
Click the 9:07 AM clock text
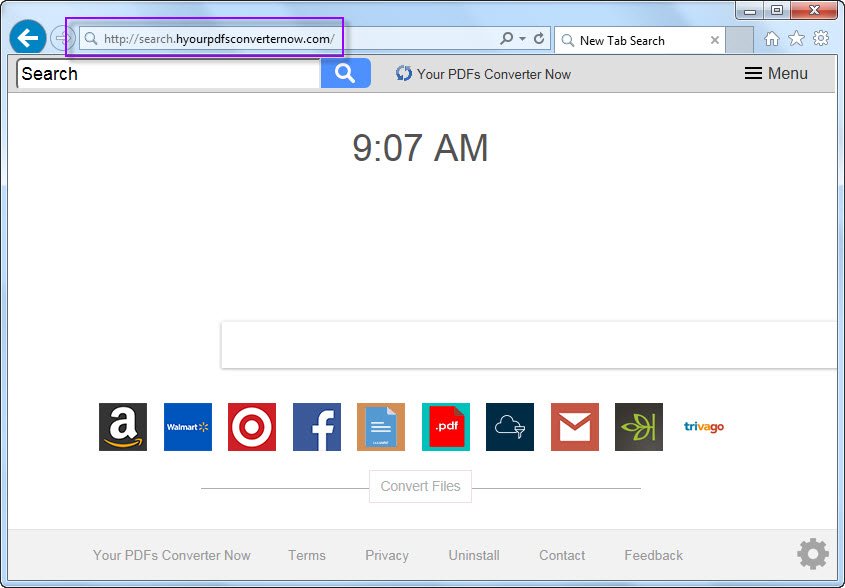pyautogui.click(x=420, y=148)
